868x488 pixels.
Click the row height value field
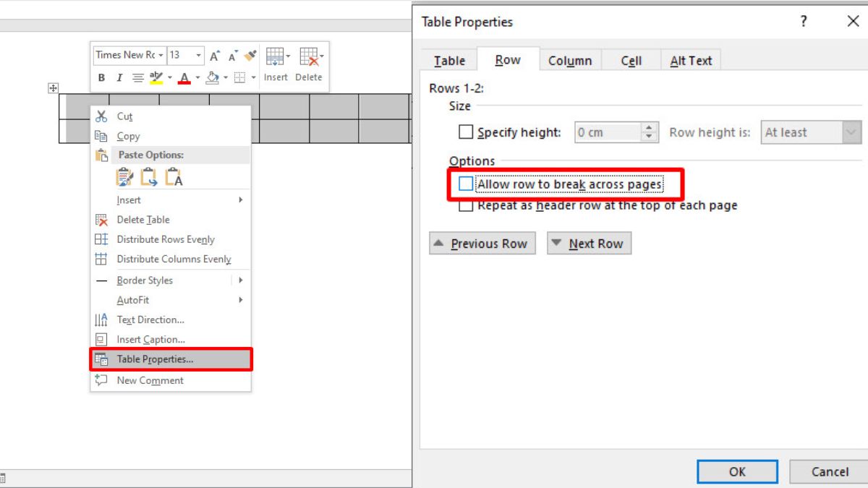[x=608, y=132]
